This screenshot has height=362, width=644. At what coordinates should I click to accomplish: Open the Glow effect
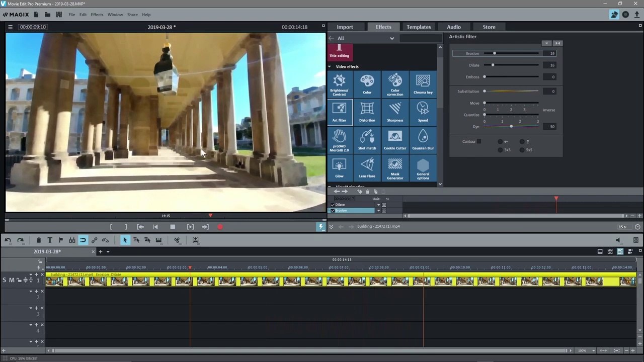point(339,168)
